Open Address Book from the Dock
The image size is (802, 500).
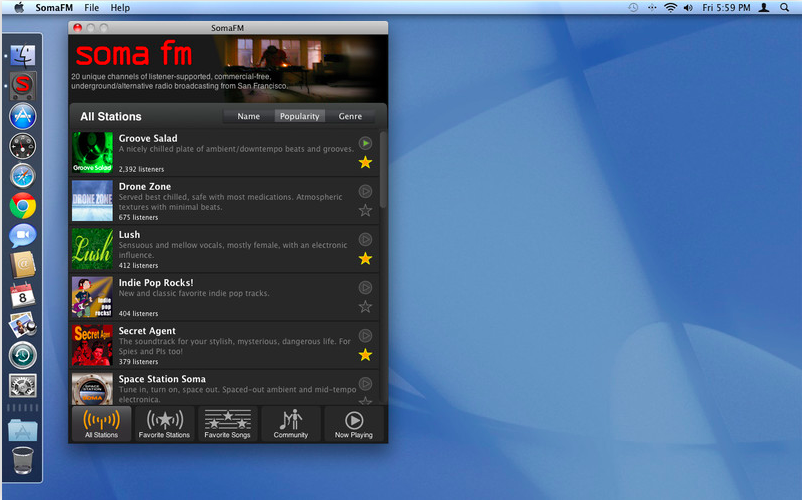[23, 265]
